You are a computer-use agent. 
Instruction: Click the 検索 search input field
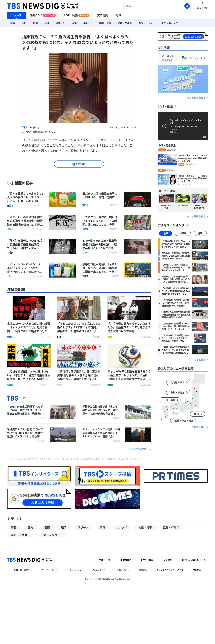pos(154,6)
